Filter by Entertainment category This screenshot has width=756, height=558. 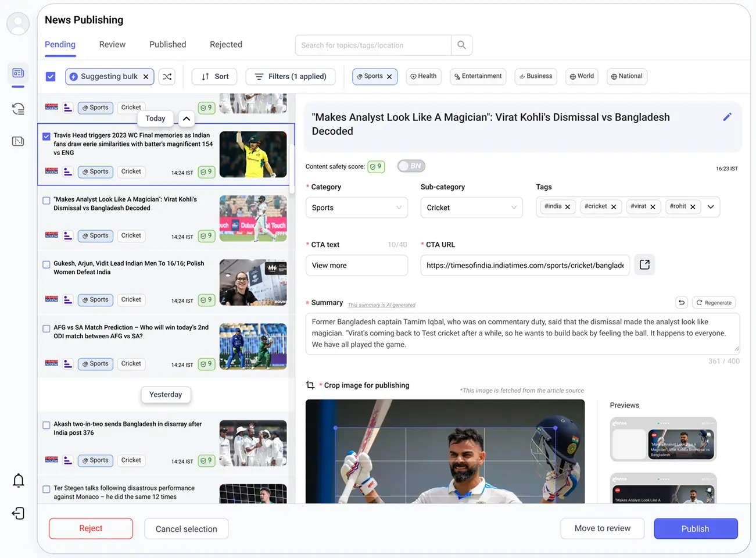(x=478, y=76)
